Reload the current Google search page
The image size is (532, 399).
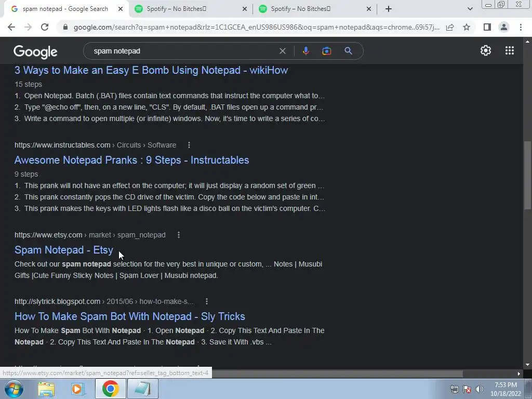coord(45,27)
